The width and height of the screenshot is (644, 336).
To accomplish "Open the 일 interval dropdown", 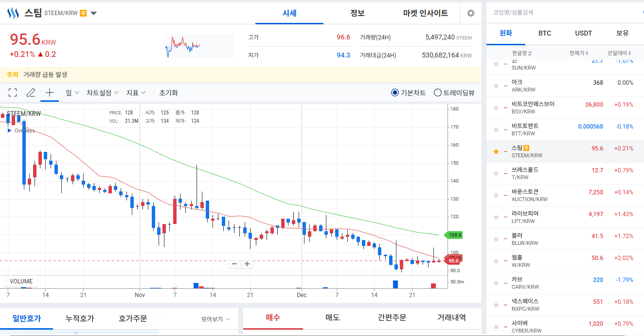I will tap(72, 93).
